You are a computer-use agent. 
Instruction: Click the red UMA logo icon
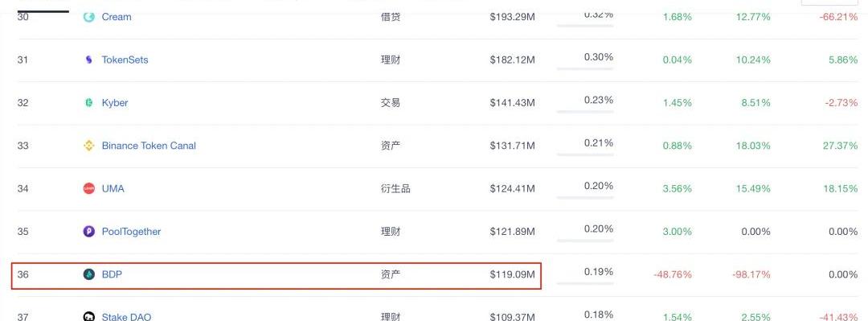pyautogui.click(x=88, y=188)
